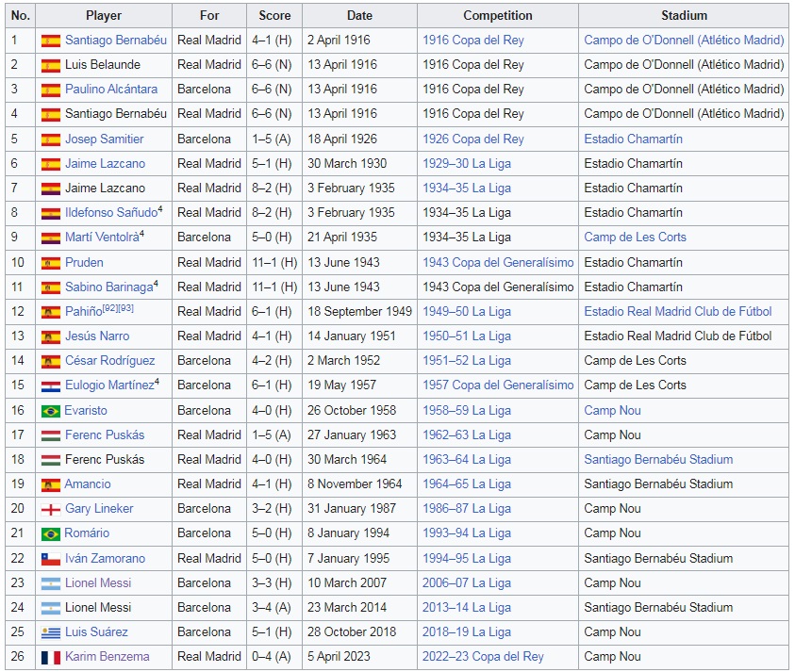
Task: Open the Gary Lineker link
Action: [99, 508]
